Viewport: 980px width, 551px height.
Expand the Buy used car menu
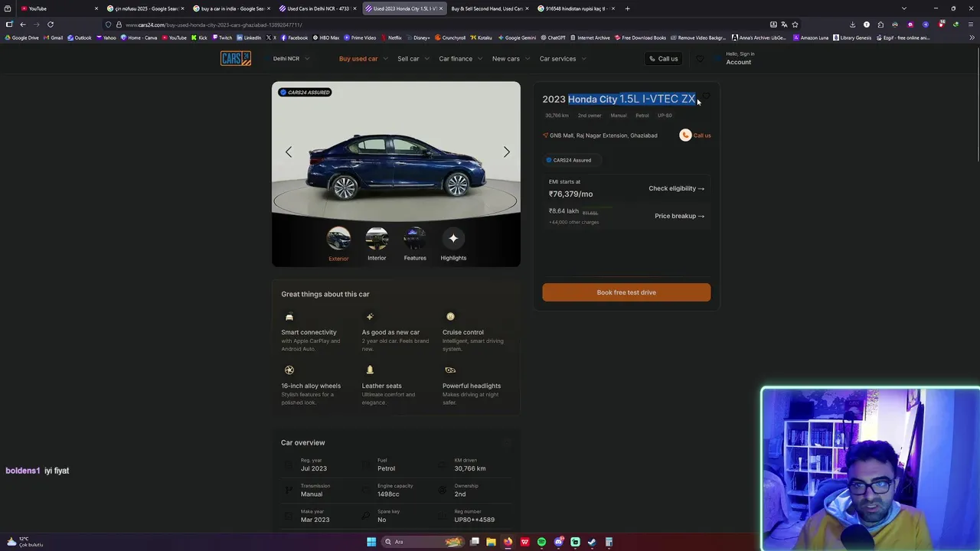coord(363,58)
